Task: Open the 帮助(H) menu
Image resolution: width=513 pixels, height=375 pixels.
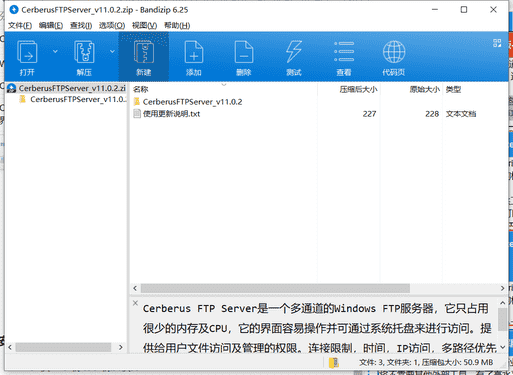Action: 177,25
